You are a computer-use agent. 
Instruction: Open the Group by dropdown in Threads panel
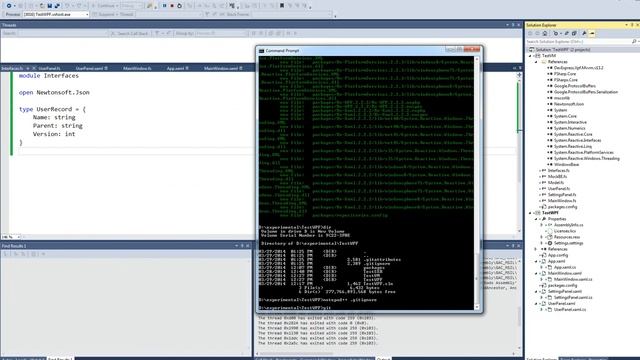click(221, 33)
